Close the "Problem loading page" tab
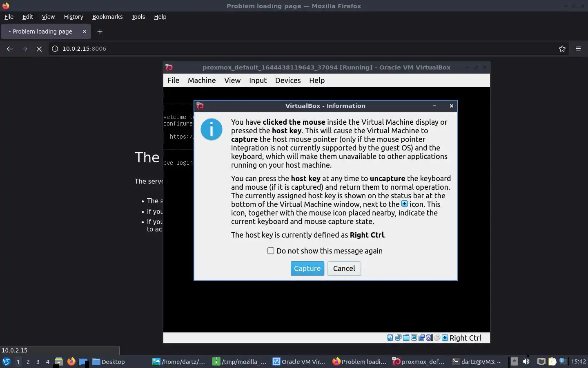 coord(85,31)
